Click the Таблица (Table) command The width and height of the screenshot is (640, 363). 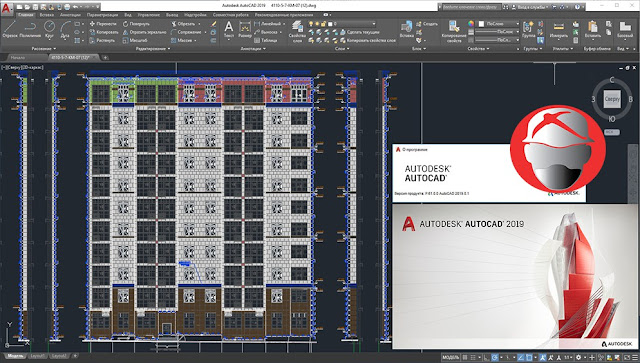click(x=265, y=40)
